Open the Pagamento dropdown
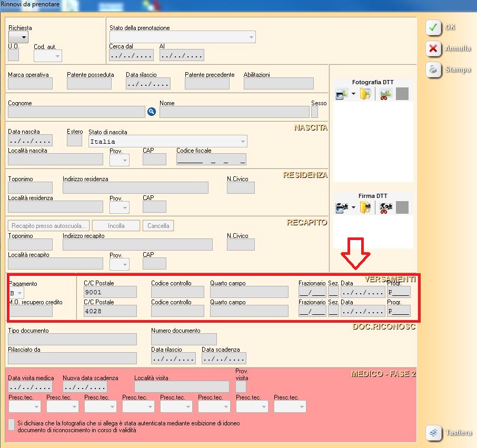Viewport: 477px width, 448px height. tap(20, 293)
